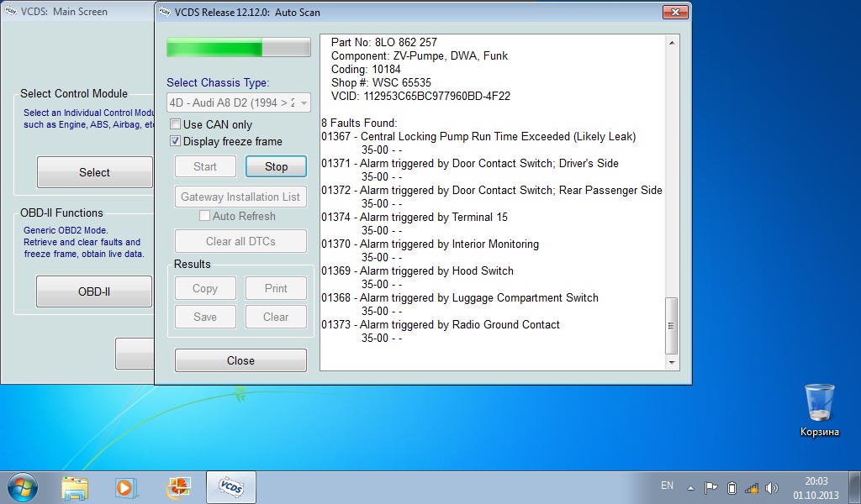Open the Select Chassis Type dropdown
The height and width of the screenshot is (504, 861).
pos(239,103)
